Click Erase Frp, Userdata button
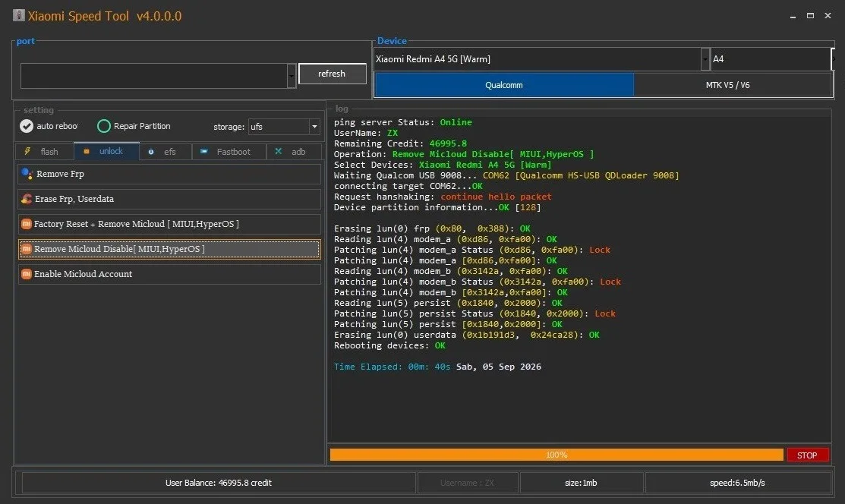Screen dimensions: 845x504 click(169, 199)
